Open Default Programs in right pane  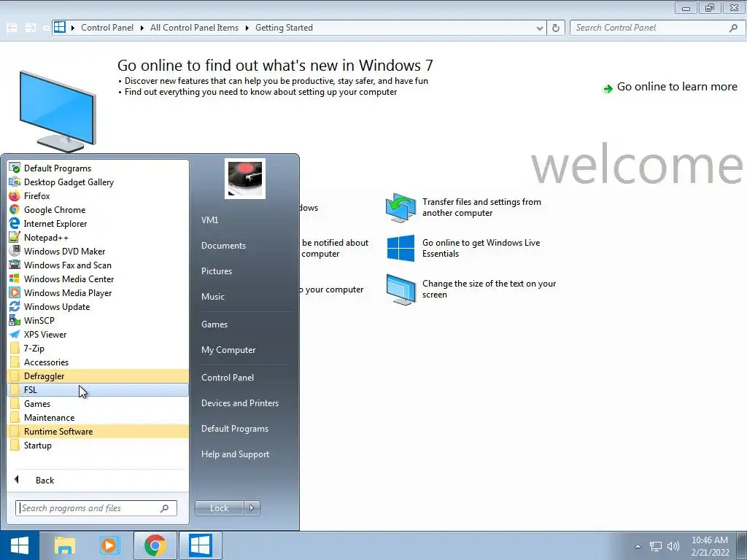click(234, 429)
